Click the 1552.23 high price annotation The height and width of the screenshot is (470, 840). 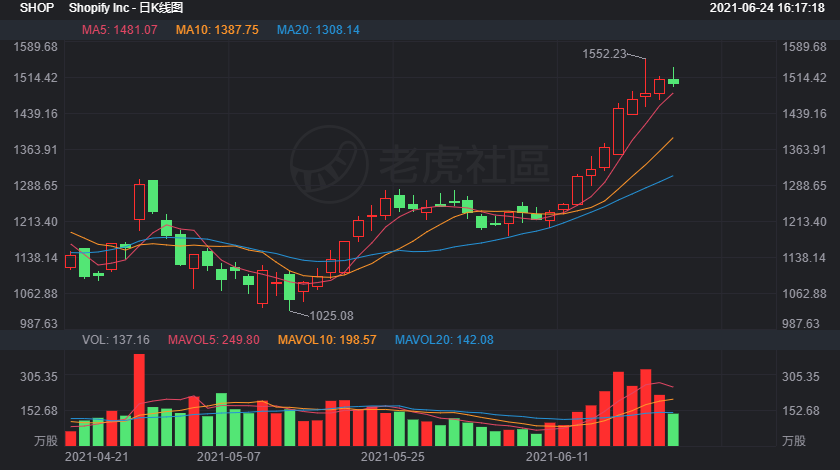604,54
